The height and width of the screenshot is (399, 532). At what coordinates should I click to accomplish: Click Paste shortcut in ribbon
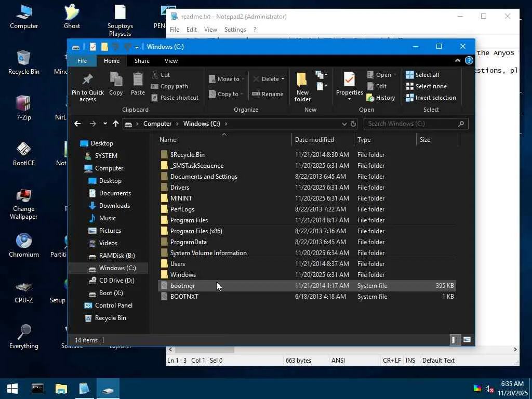point(175,98)
